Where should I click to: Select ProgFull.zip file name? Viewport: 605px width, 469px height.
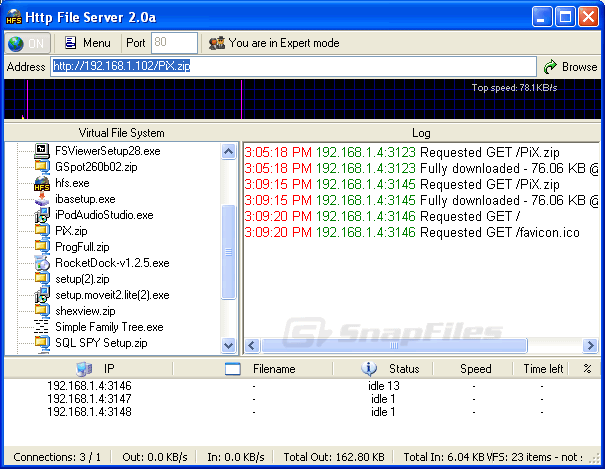pos(82,247)
